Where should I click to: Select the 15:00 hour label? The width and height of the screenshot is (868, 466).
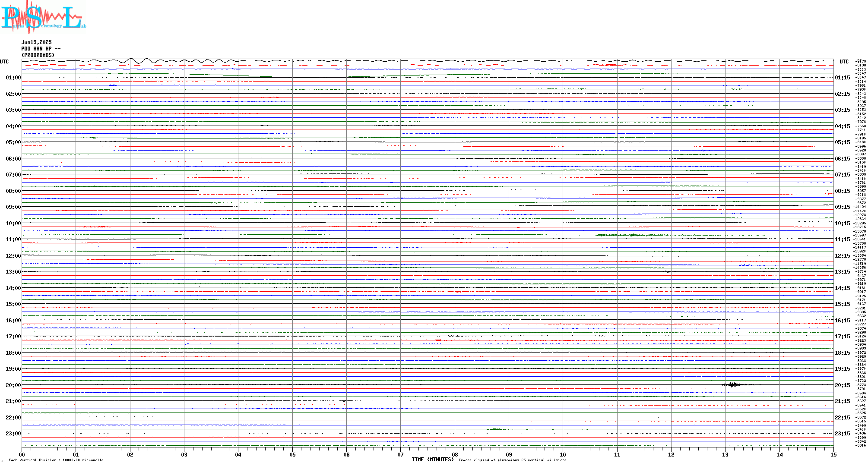click(13, 304)
